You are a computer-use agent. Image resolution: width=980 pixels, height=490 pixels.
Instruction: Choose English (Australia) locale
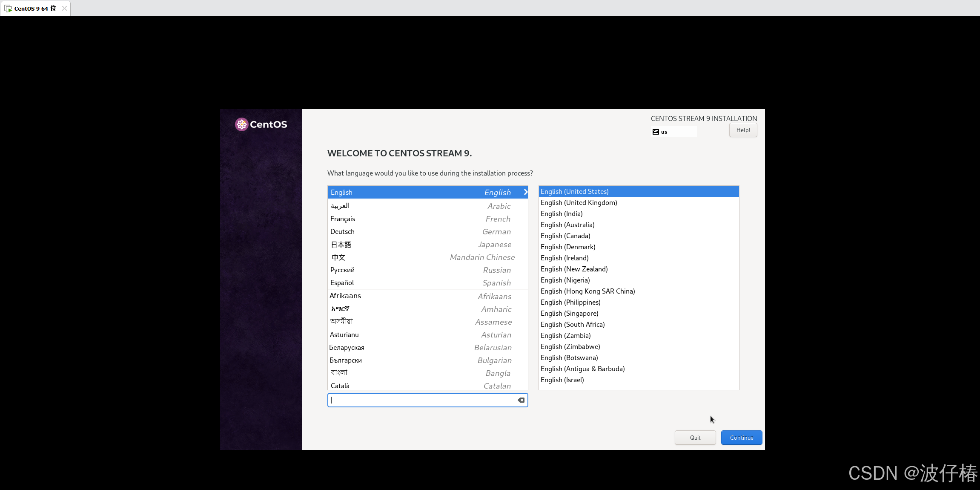567,225
